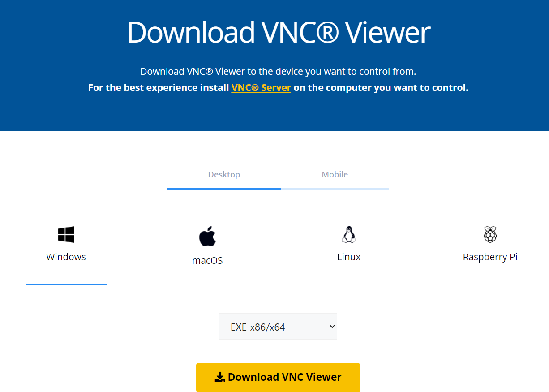The height and width of the screenshot is (392, 549).
Task: Open the EXE x86/x64 installer dropdown
Action: point(278,327)
